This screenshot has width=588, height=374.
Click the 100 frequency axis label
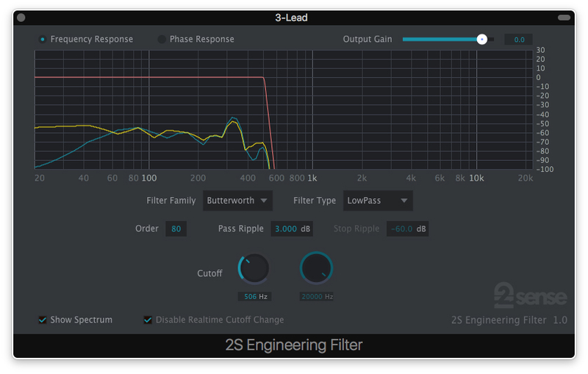tap(149, 178)
